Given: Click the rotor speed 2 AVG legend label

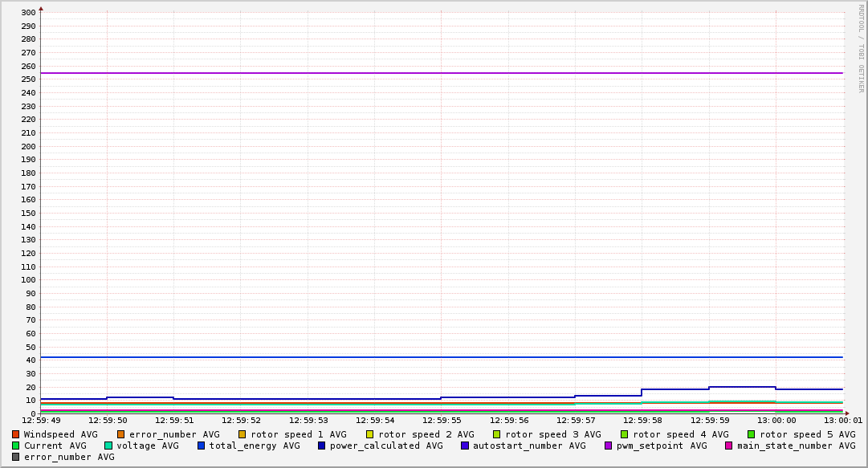Looking at the screenshot, I should point(426,434).
